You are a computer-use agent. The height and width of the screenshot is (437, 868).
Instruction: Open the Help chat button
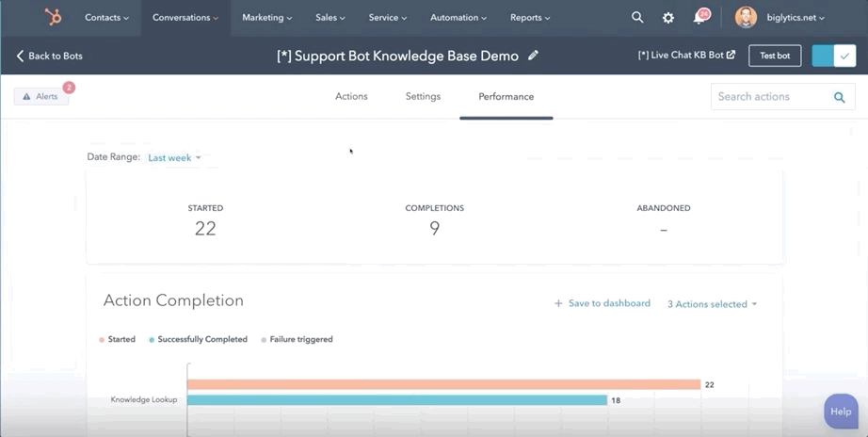coord(841,412)
